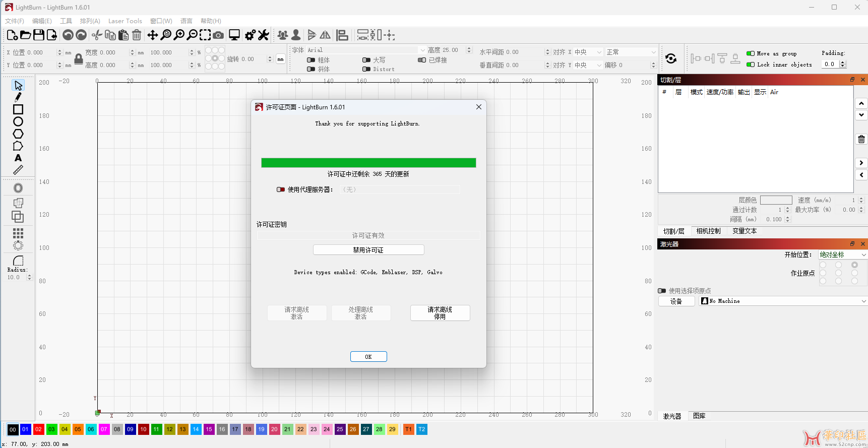The image size is (868, 448).
Task: Move layer up arrow in Cuts panel
Action: click(861, 103)
